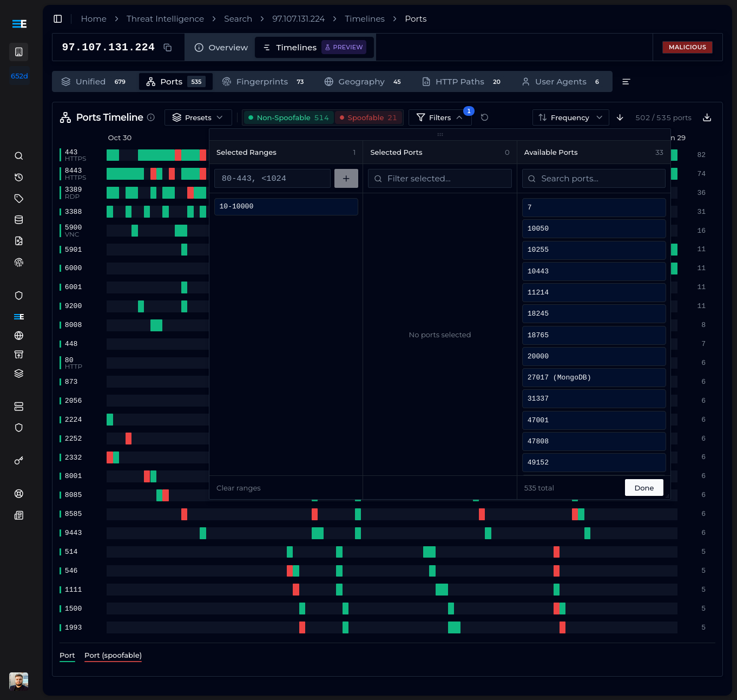Open the Frequency sort dropdown
Image resolution: width=737 pixels, height=700 pixels.
tap(570, 117)
